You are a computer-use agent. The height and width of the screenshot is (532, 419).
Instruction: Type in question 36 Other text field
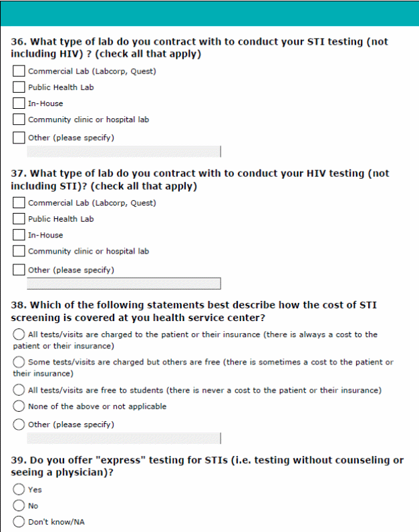coord(123,152)
